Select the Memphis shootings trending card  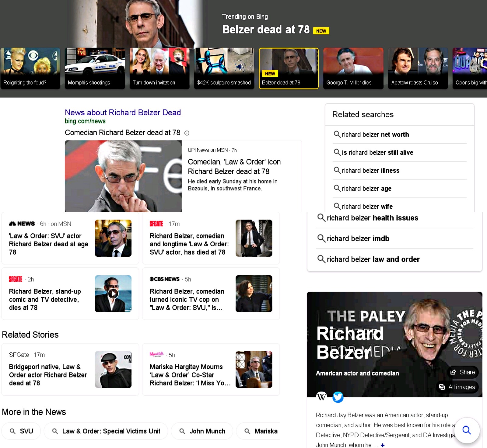(95, 68)
